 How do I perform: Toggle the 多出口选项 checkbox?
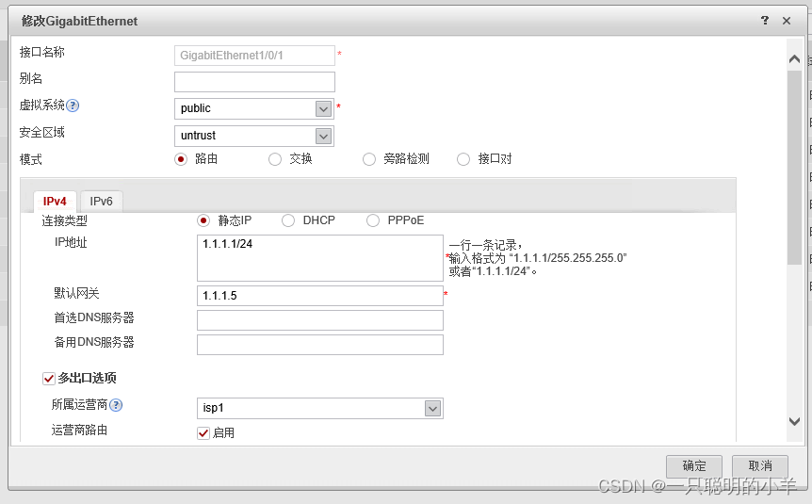(x=49, y=379)
